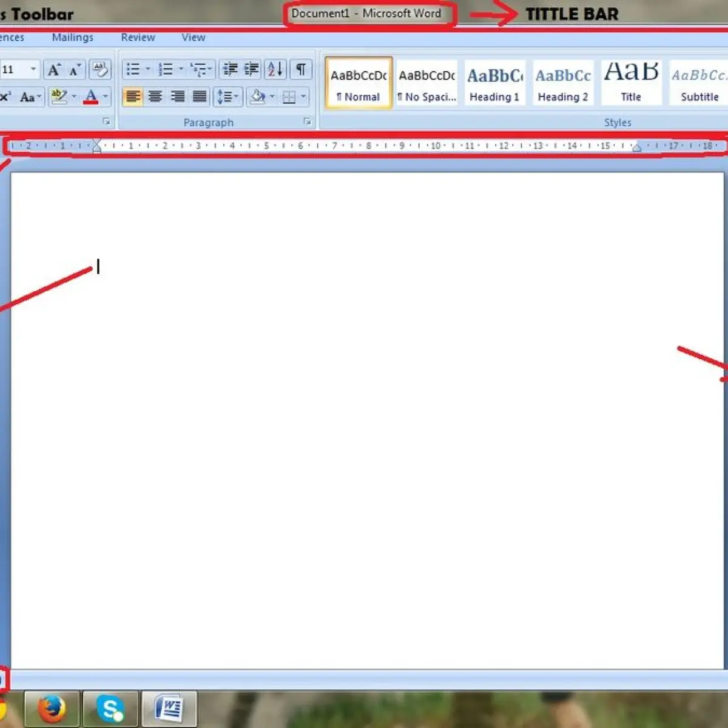Apply paragraph shading with the paint bucket
The width and height of the screenshot is (728, 728).
tap(258, 96)
